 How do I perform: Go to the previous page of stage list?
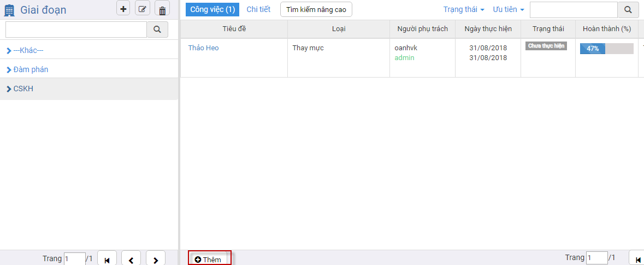point(131,260)
